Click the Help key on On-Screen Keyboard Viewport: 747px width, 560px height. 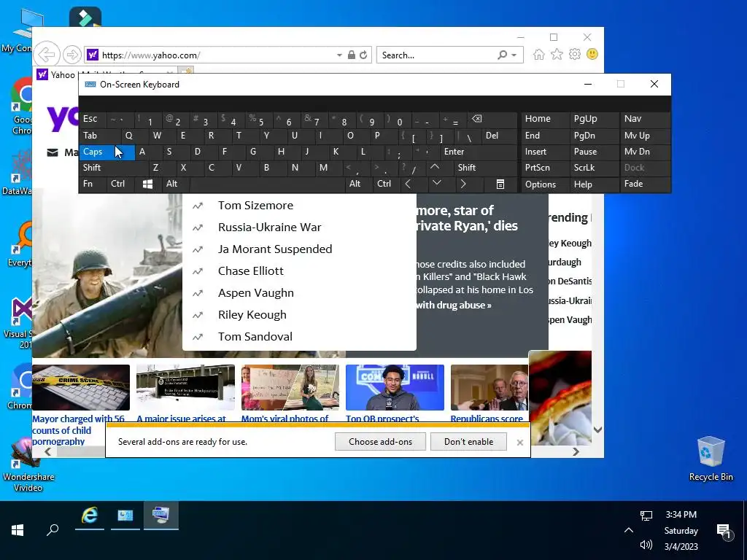pyautogui.click(x=594, y=184)
